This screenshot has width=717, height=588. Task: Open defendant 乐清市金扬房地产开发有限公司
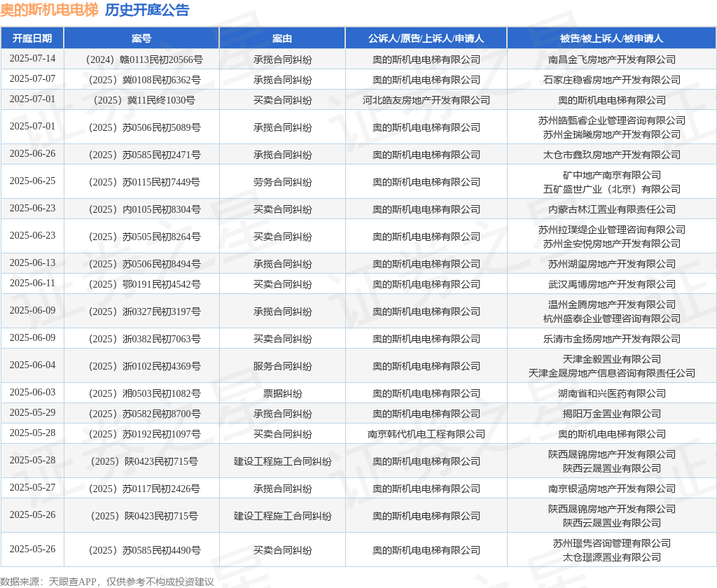612,339
